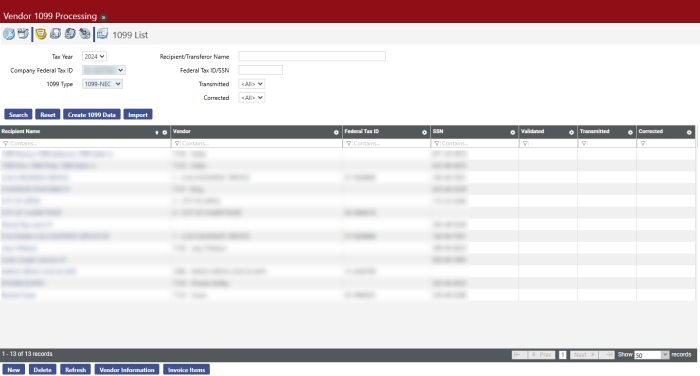This screenshot has height=376, width=700.
Task: Open the Corrected column settings gear
Action: tap(689, 132)
